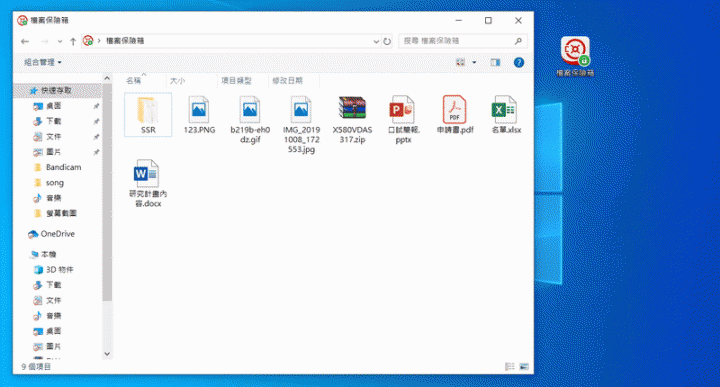Open recent locations dropdown arrow

[x=60, y=41]
